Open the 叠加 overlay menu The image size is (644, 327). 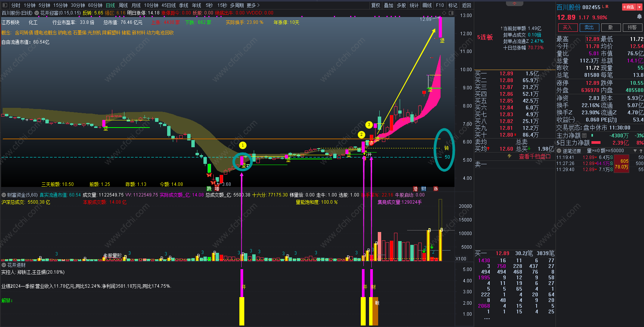coord(389,5)
